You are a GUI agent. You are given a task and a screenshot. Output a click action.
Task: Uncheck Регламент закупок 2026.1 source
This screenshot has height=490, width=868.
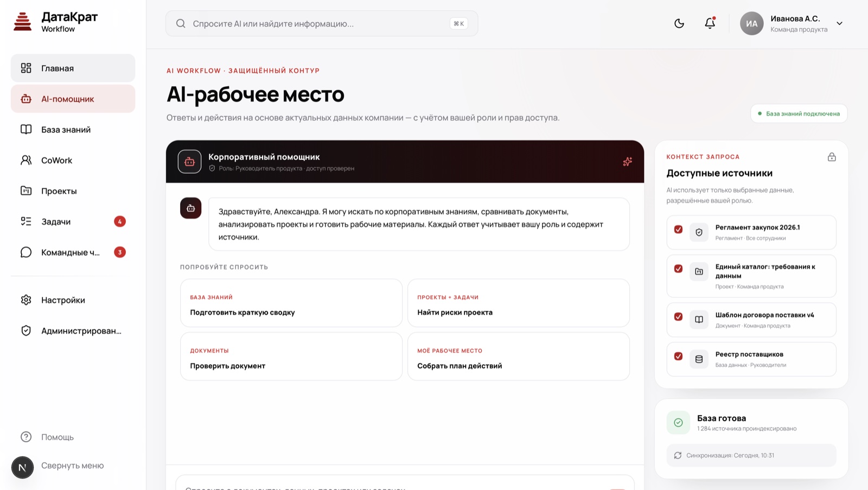678,229
